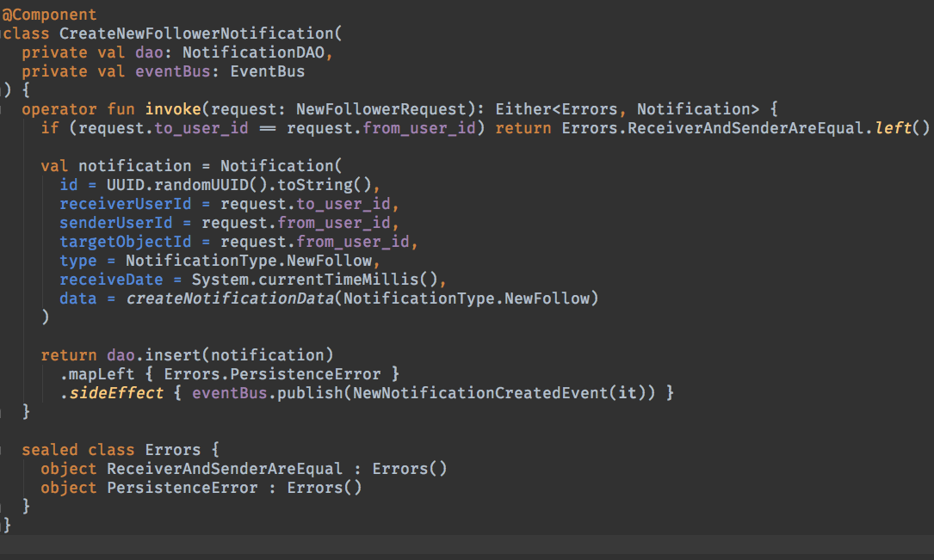Click the NewFollowerRequest parameter type
The image size is (934, 560).
381,109
